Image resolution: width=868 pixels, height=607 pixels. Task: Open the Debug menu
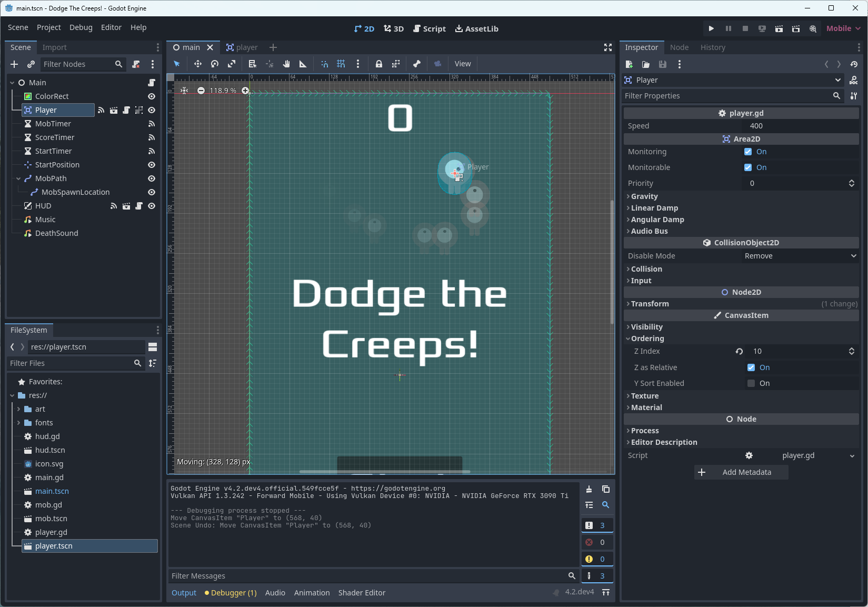click(81, 27)
